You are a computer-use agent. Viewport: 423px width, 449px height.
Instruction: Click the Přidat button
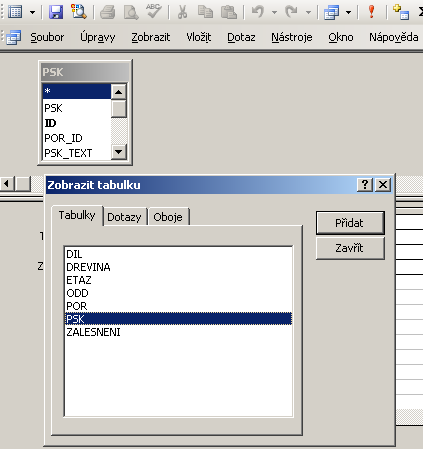pos(350,223)
